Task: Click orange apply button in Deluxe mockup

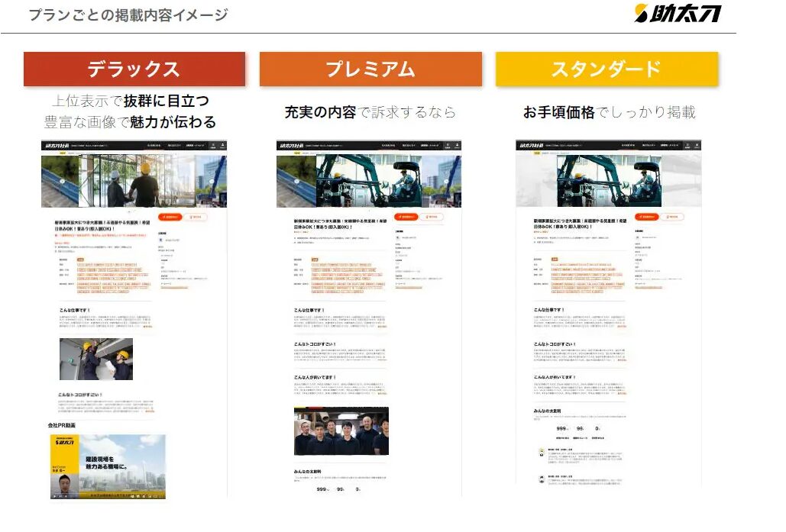Action: [x=170, y=217]
